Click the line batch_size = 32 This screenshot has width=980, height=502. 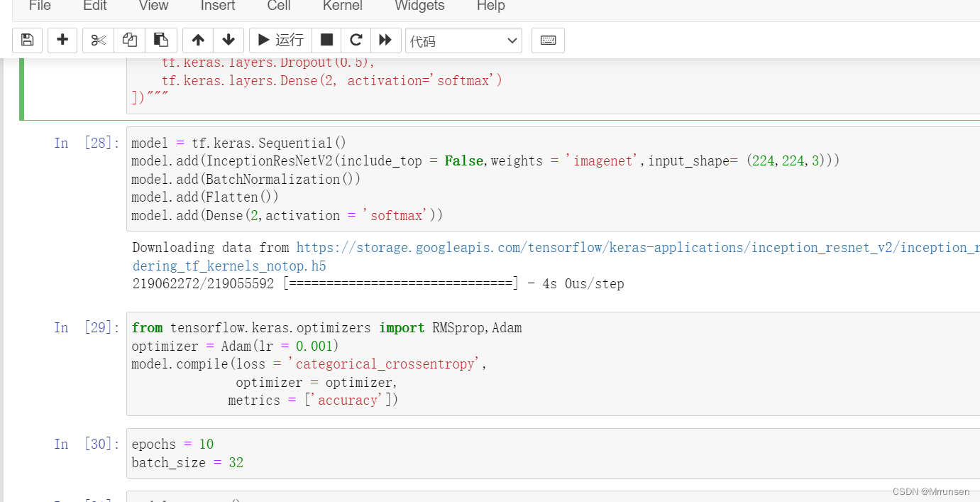[187, 462]
